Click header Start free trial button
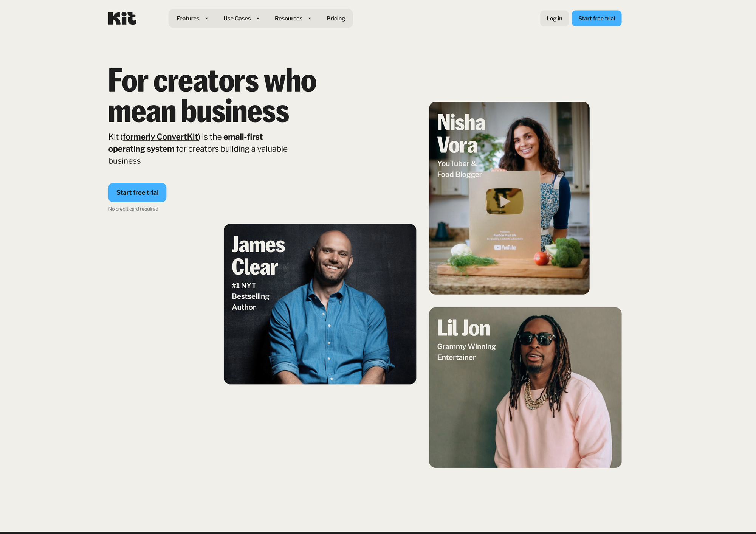The width and height of the screenshot is (756, 534). coord(596,19)
